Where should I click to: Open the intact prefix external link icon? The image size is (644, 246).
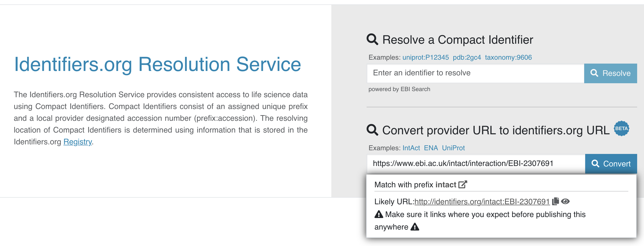(462, 185)
